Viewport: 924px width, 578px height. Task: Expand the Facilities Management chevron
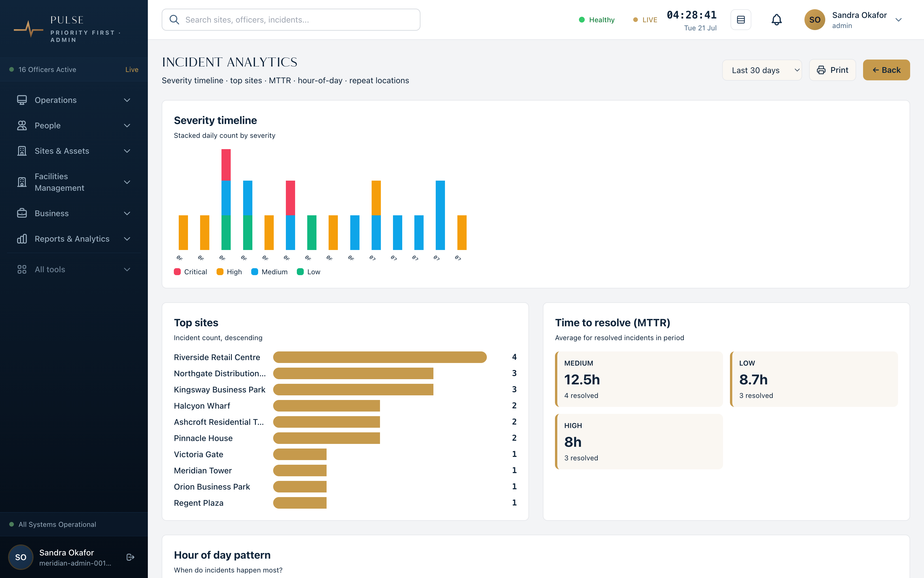[127, 182]
